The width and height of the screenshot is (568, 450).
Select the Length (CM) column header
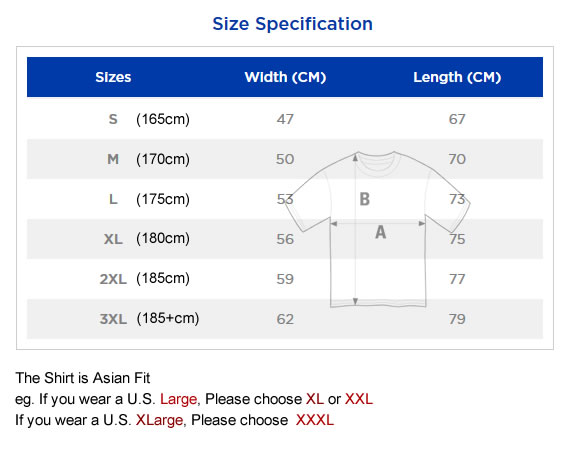[x=457, y=77]
